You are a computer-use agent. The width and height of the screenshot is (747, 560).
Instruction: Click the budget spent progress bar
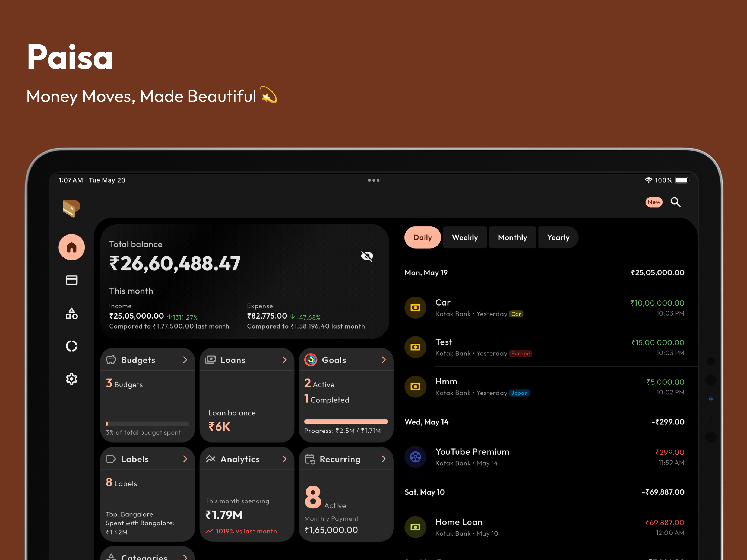[x=148, y=424]
